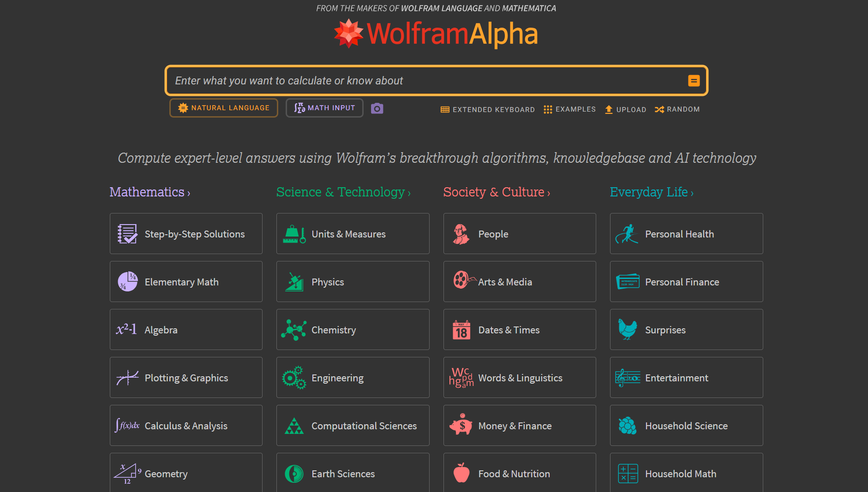
Task: Open the Words & Linguistics topic
Action: 520,378
